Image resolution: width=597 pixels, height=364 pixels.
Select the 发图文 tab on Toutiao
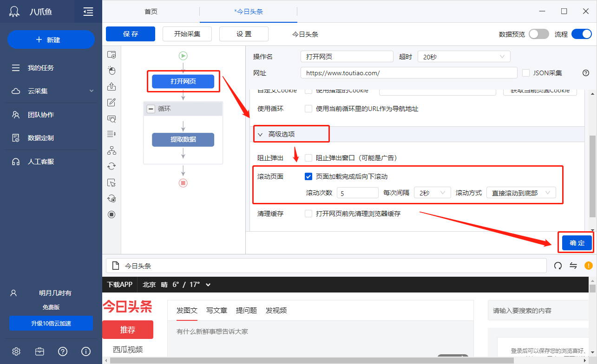187,310
